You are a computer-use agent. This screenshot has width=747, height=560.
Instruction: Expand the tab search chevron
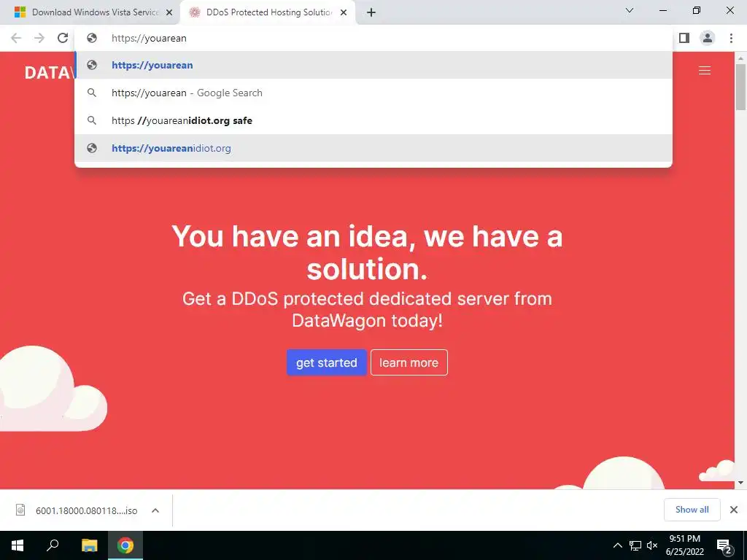click(630, 10)
